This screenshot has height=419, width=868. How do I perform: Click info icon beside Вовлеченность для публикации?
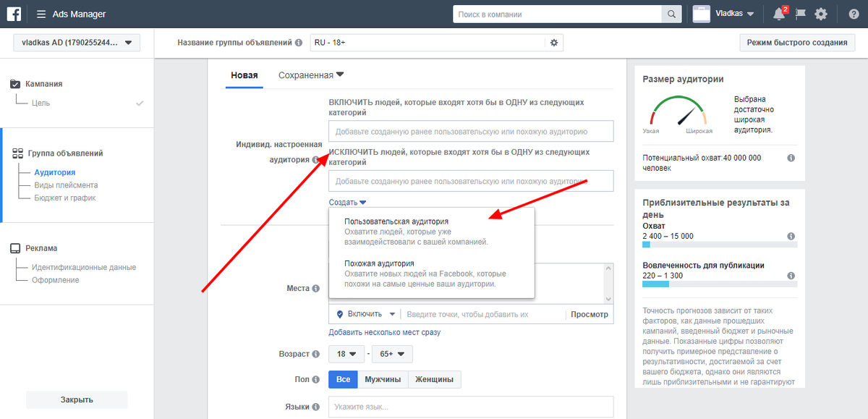tap(791, 276)
